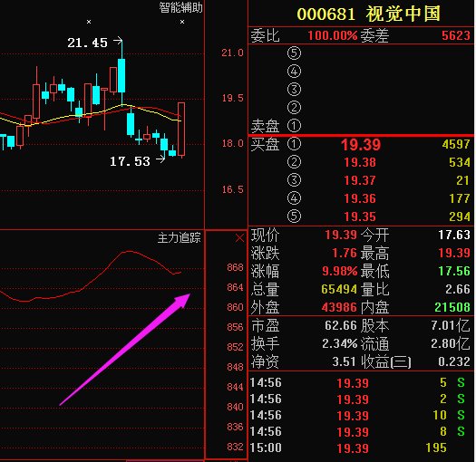
Task: Click the 外盘 value 43986
Action: [339, 307]
